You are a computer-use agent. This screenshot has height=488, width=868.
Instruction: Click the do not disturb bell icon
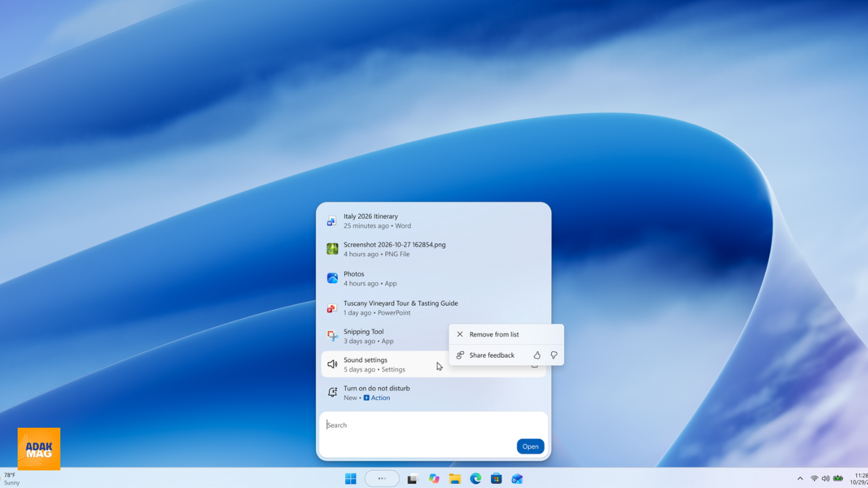point(332,392)
